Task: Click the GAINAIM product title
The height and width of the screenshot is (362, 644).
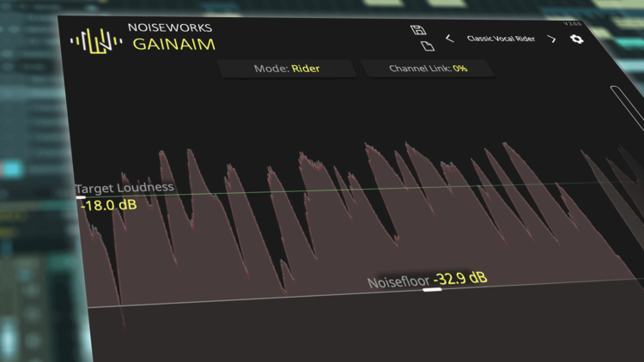Action: 173,44
